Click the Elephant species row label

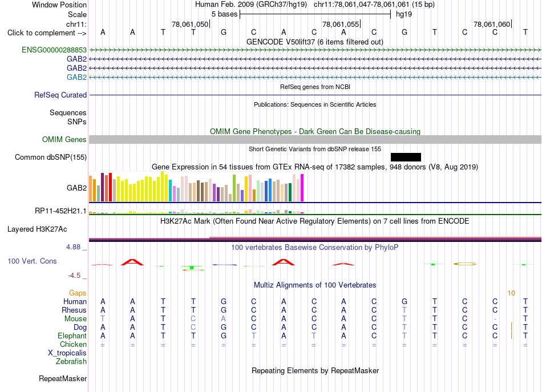(72, 336)
